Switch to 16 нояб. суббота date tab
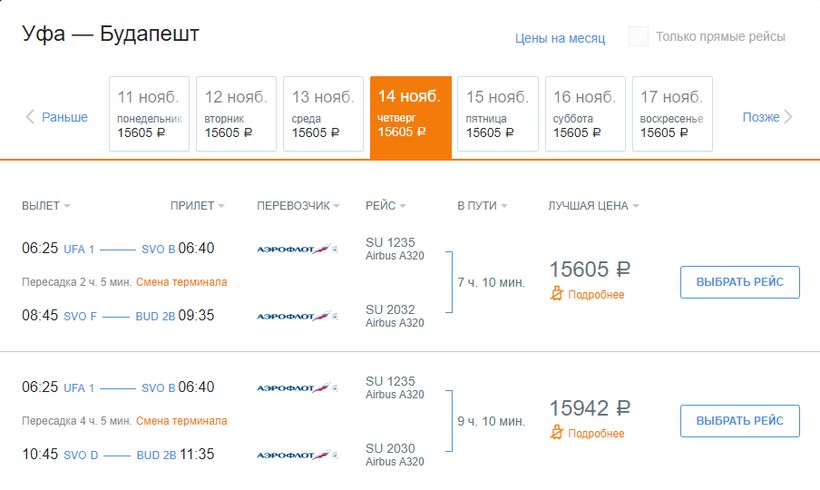This screenshot has width=820, height=490. coord(584,114)
